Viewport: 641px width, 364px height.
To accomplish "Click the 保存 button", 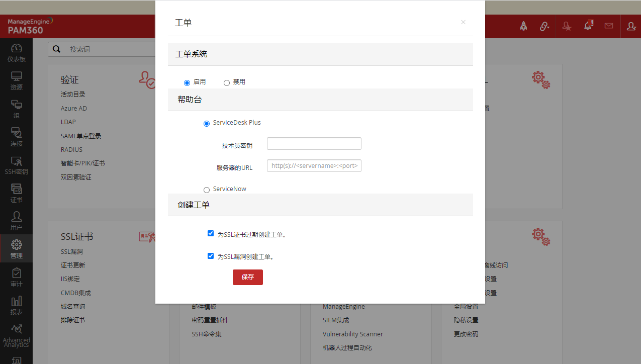I will click(248, 277).
